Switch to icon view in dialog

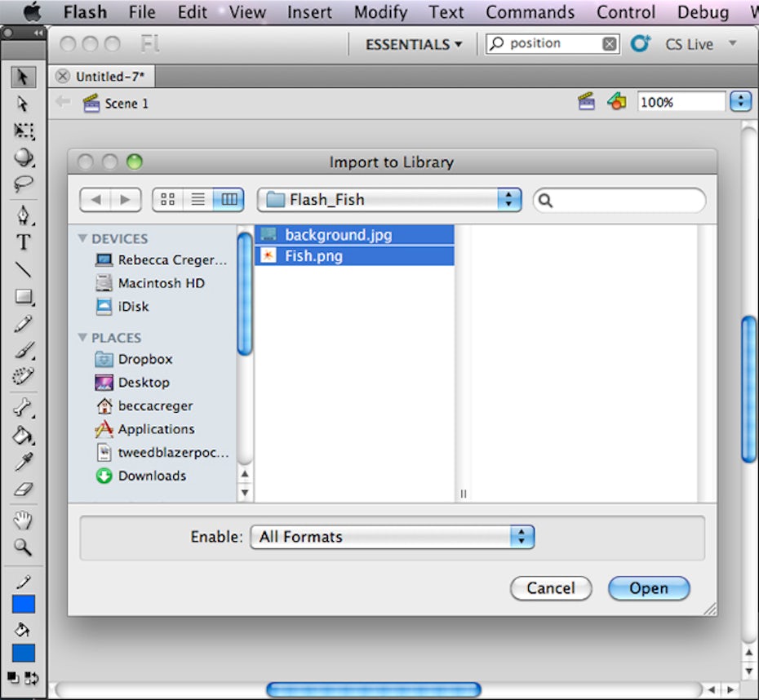point(167,200)
